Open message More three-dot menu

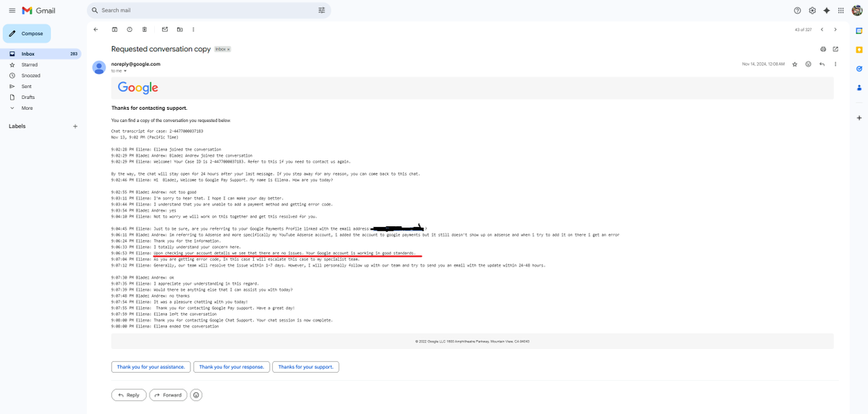(835, 64)
